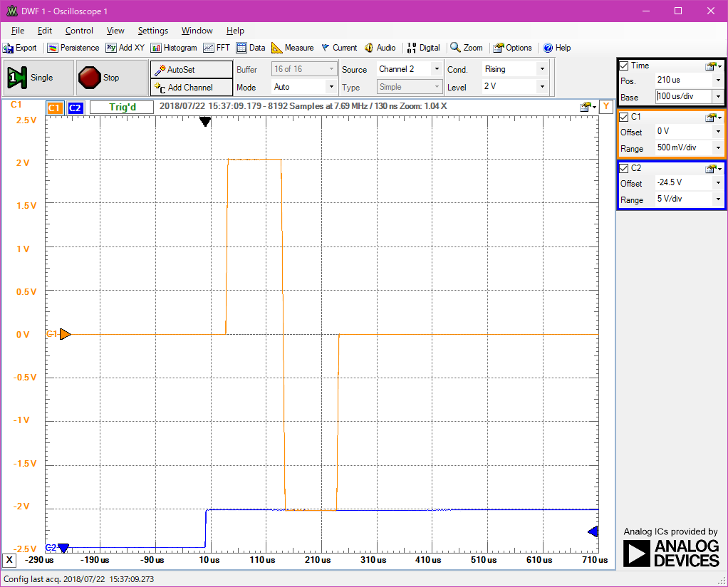This screenshot has height=587, width=728.
Task: Open the C1 panel settings gear
Action: (x=714, y=118)
